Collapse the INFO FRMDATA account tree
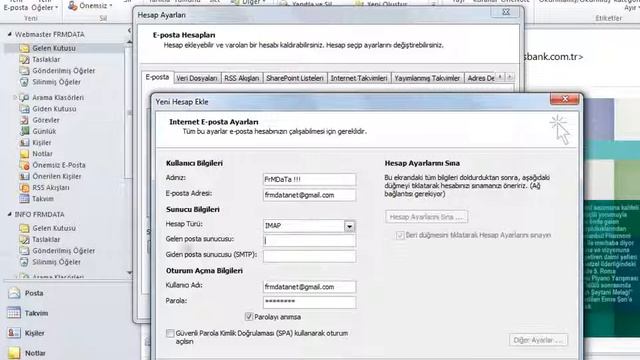The image size is (640, 360). click(9, 214)
